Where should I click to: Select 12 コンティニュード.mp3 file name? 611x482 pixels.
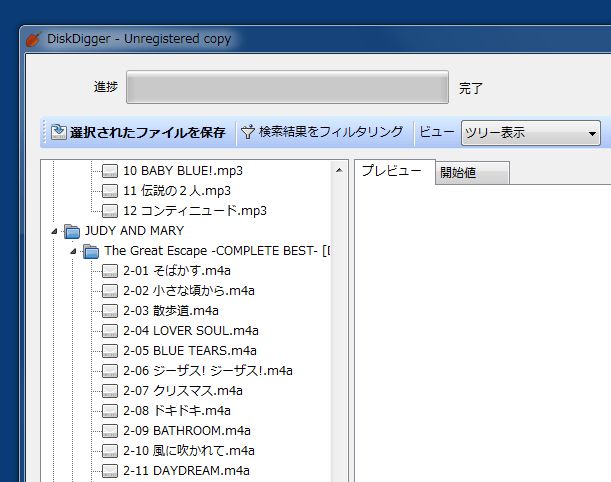tap(195, 211)
